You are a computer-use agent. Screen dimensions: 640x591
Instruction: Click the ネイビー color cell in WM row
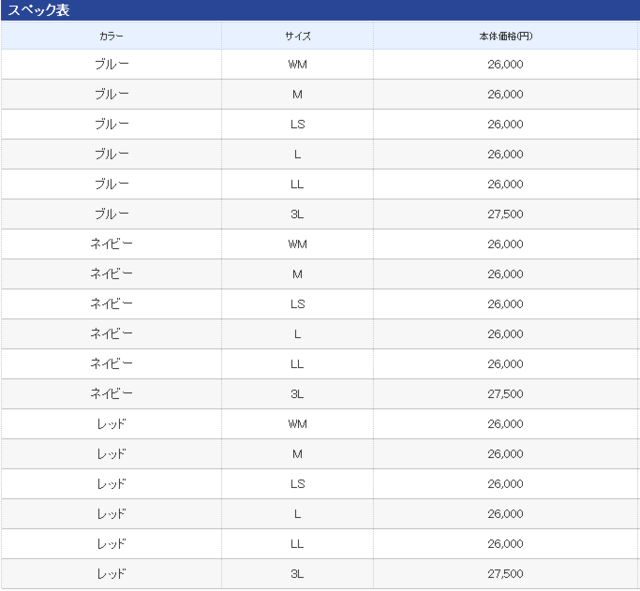pos(112,245)
